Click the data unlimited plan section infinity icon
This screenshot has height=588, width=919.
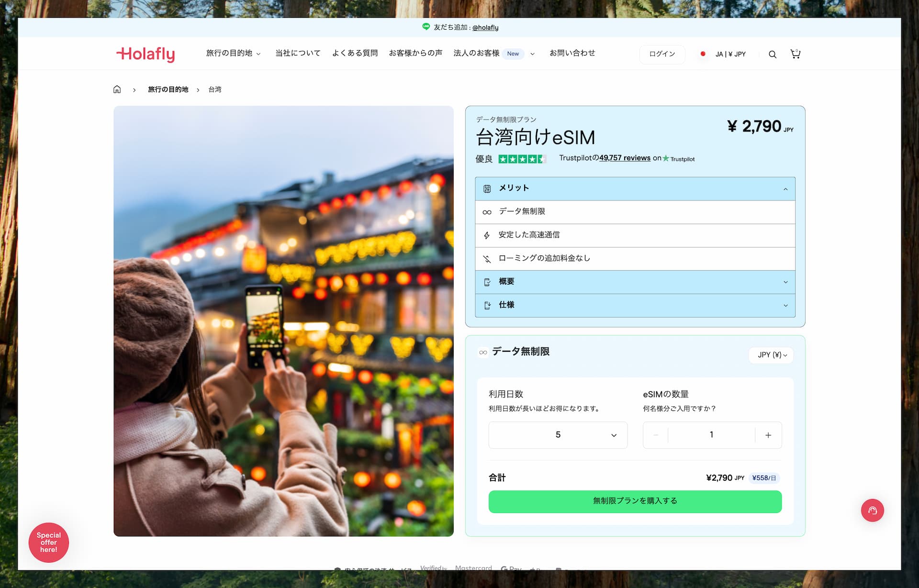coord(482,352)
